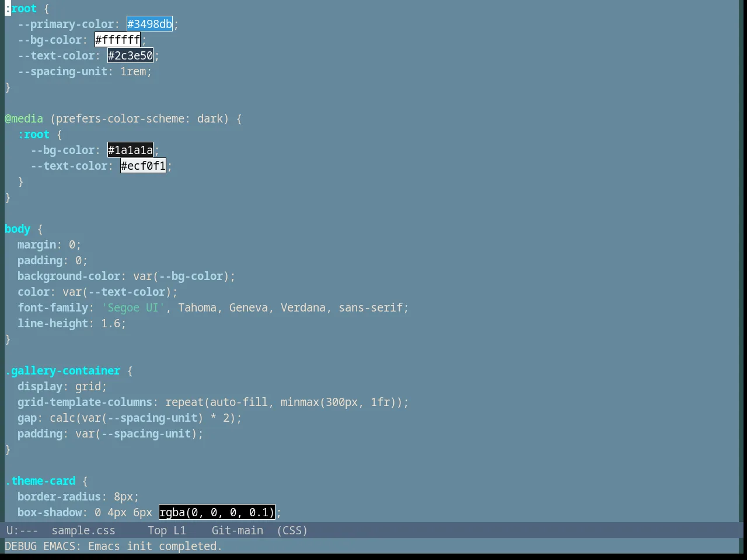
Task: Click the U:--- status in mode line
Action: pos(22,530)
